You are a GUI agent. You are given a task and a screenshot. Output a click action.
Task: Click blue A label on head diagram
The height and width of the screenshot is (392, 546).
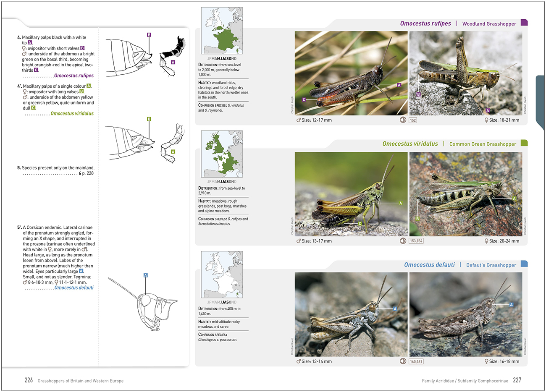coord(145,275)
